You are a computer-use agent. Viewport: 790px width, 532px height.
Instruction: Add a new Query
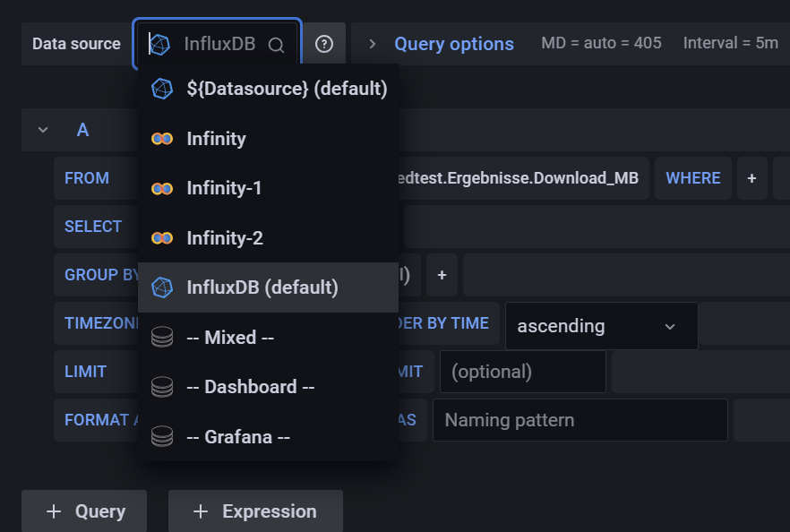coord(84,511)
